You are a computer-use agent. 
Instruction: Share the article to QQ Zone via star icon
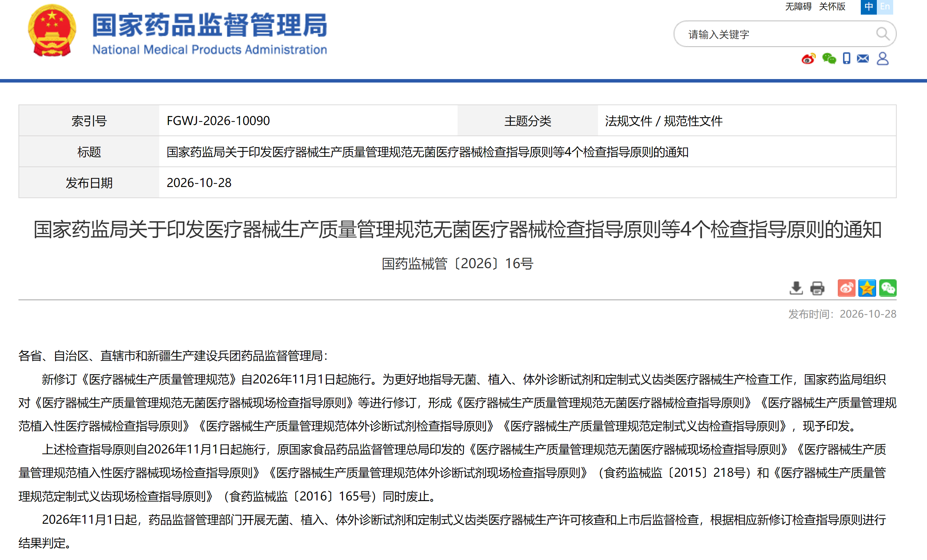point(867,288)
